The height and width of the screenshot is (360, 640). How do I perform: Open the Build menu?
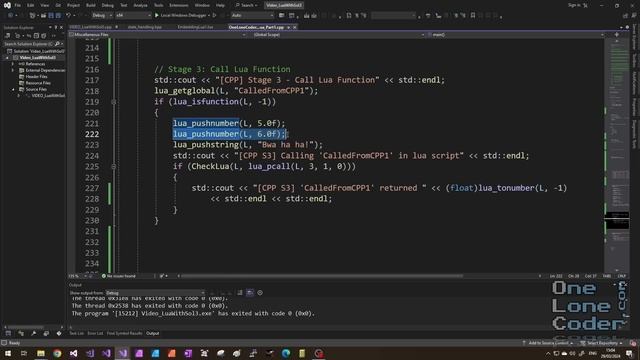[x=91, y=5]
